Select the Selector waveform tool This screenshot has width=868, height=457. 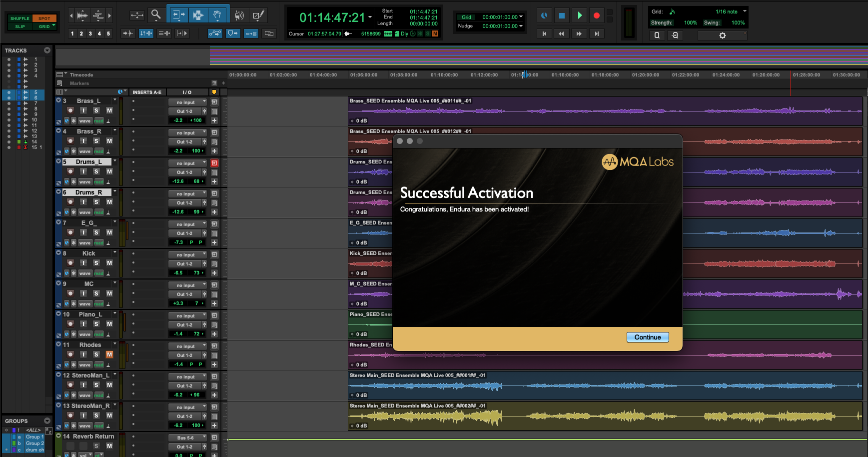(198, 15)
